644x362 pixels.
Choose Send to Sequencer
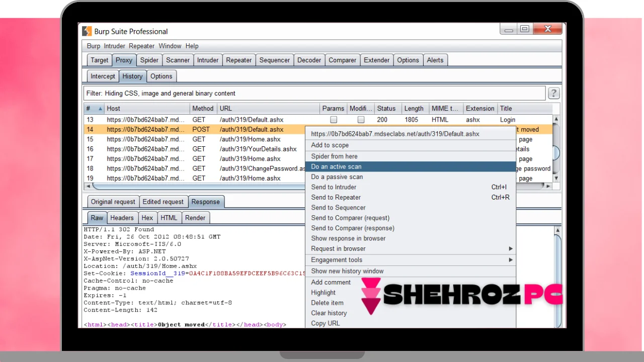(x=411, y=208)
